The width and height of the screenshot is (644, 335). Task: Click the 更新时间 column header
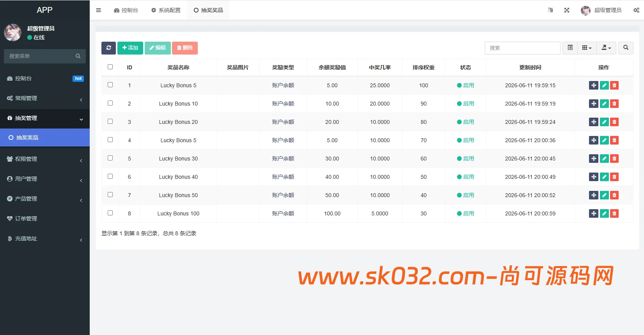530,67
